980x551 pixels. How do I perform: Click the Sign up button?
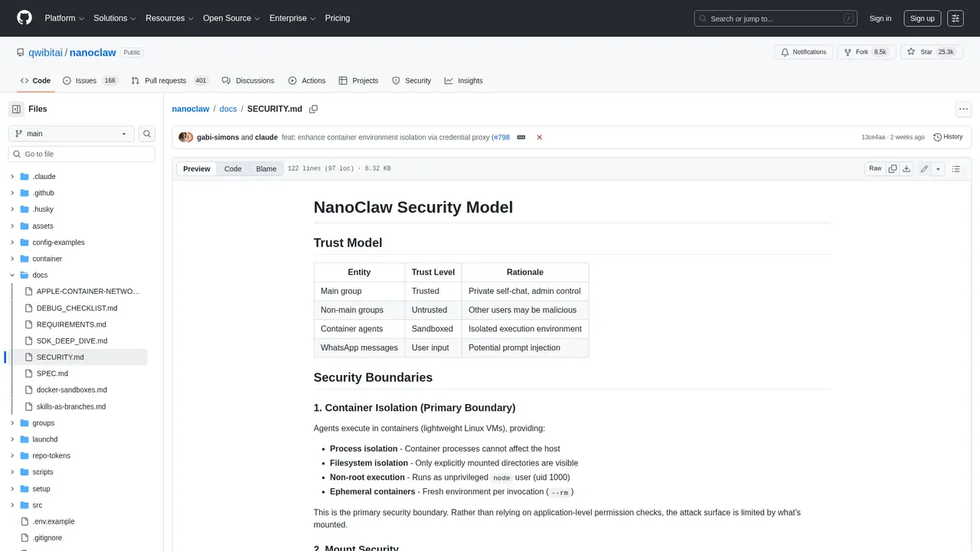(x=922, y=18)
